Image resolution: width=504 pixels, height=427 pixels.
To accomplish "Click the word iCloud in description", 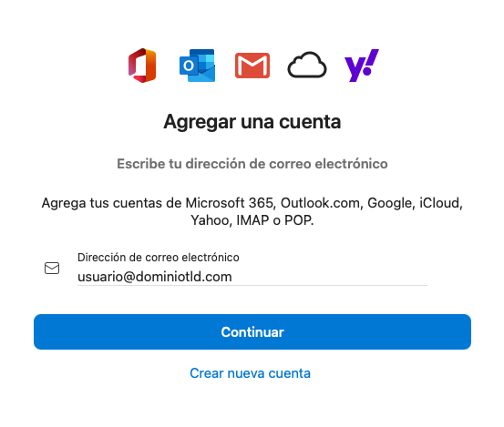I will (441, 203).
